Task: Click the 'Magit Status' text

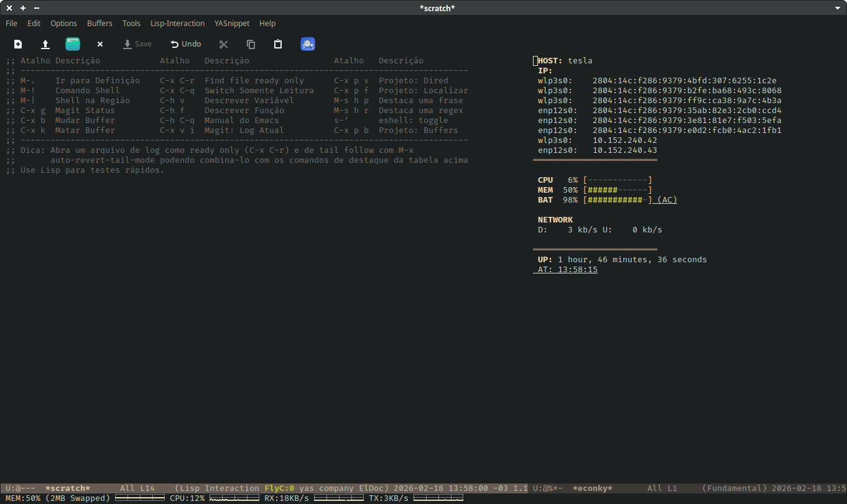Action: pos(85,111)
